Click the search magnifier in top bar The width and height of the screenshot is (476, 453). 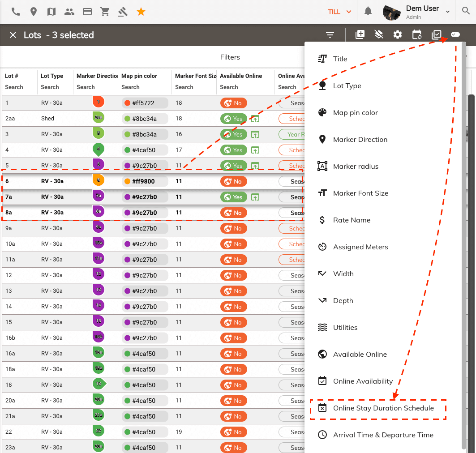(x=466, y=11)
